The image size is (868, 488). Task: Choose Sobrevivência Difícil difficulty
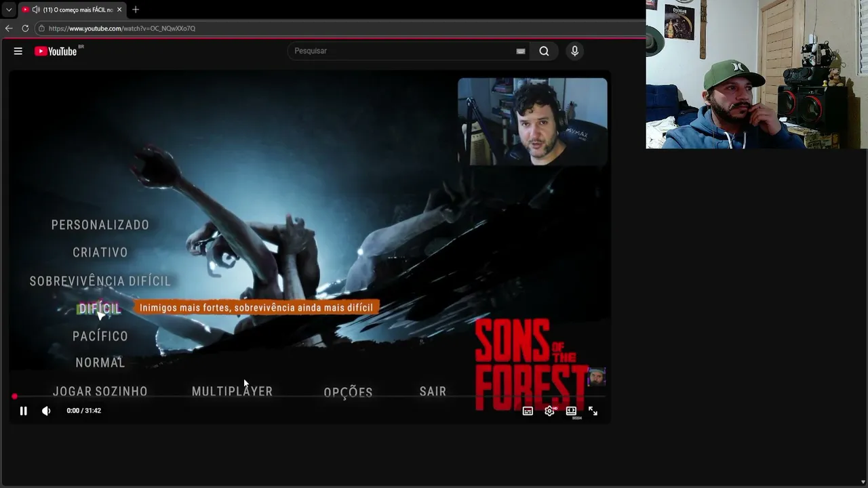pos(100,281)
